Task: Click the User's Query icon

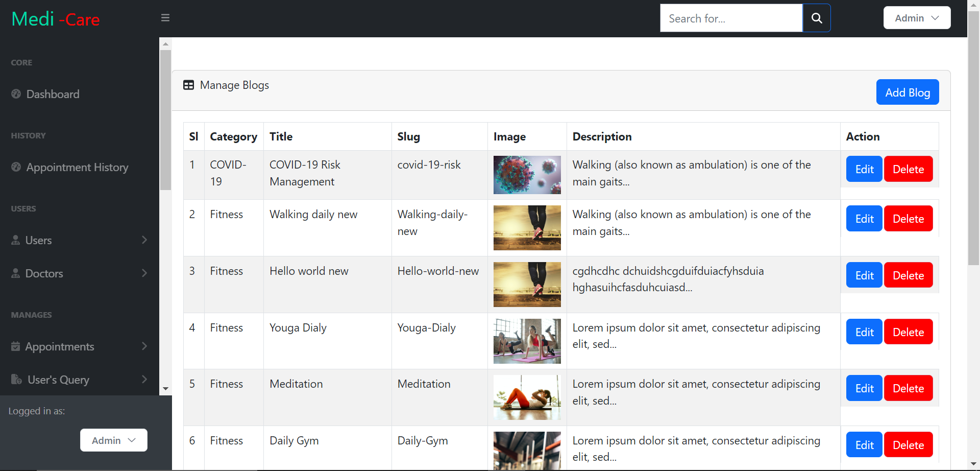Action: point(16,380)
